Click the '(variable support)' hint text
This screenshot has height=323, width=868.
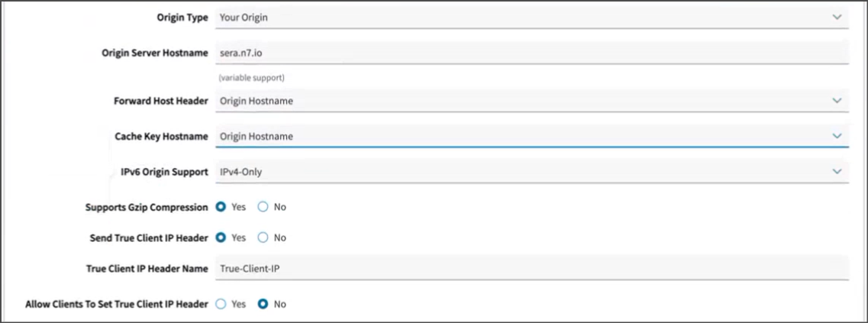(x=252, y=78)
